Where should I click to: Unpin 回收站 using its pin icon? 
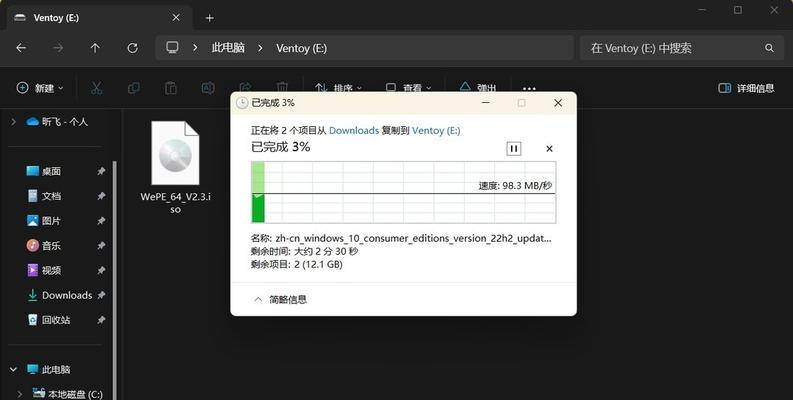101,320
